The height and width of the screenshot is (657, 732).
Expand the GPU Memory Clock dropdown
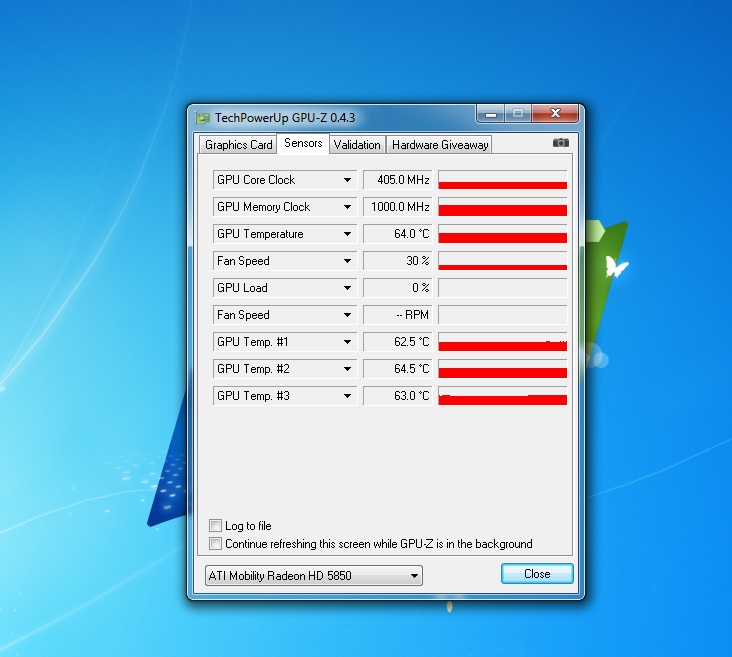285,207
